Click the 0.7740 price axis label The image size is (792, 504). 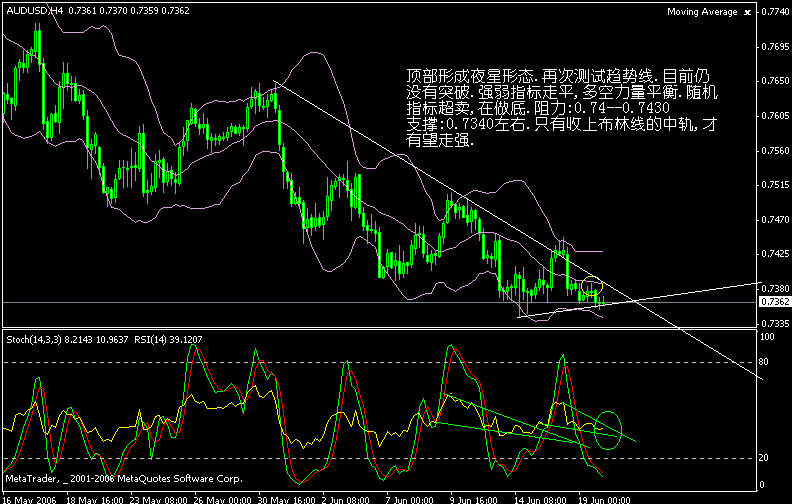click(775, 12)
